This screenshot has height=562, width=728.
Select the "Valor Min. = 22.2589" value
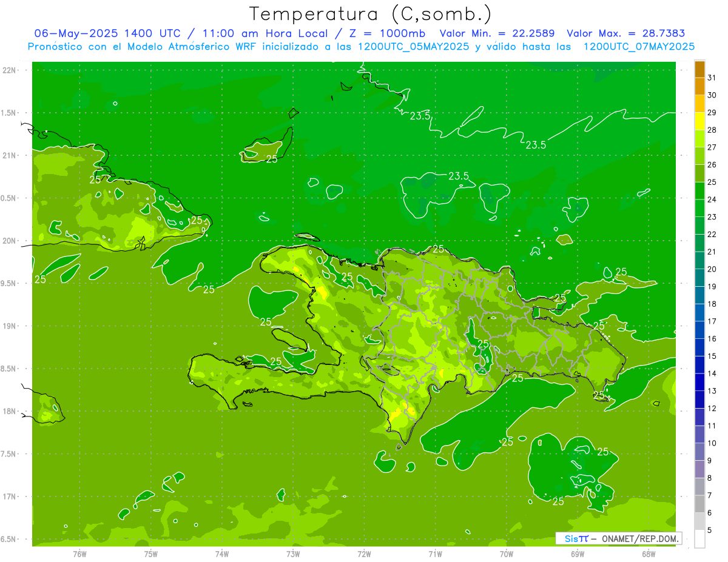(x=497, y=33)
